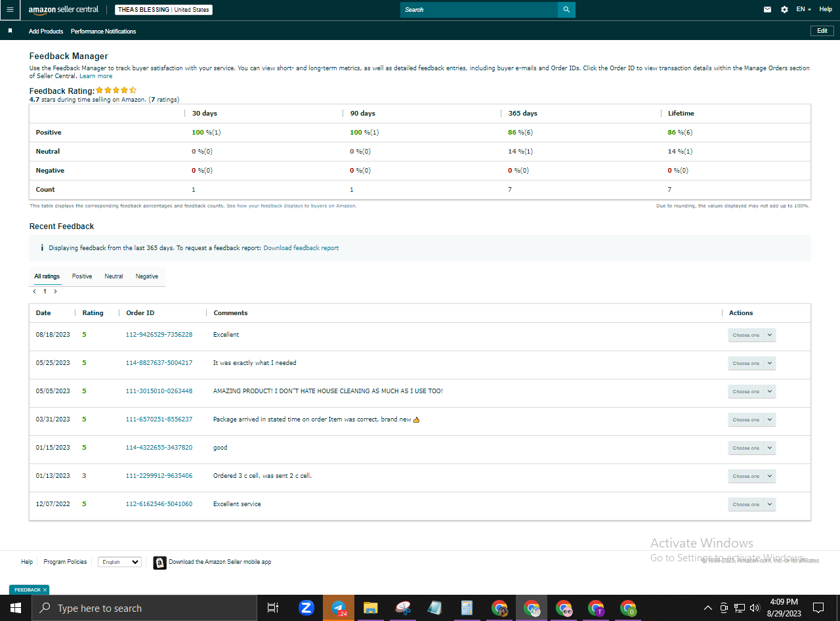The height and width of the screenshot is (621, 840).
Task: Open order 114-4322655-3437820
Action: tap(159, 448)
